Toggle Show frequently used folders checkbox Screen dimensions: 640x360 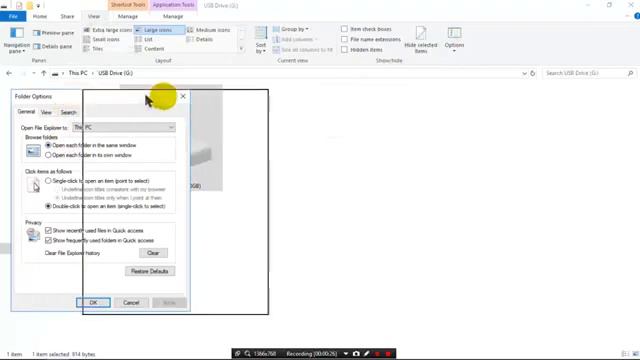click(48, 240)
